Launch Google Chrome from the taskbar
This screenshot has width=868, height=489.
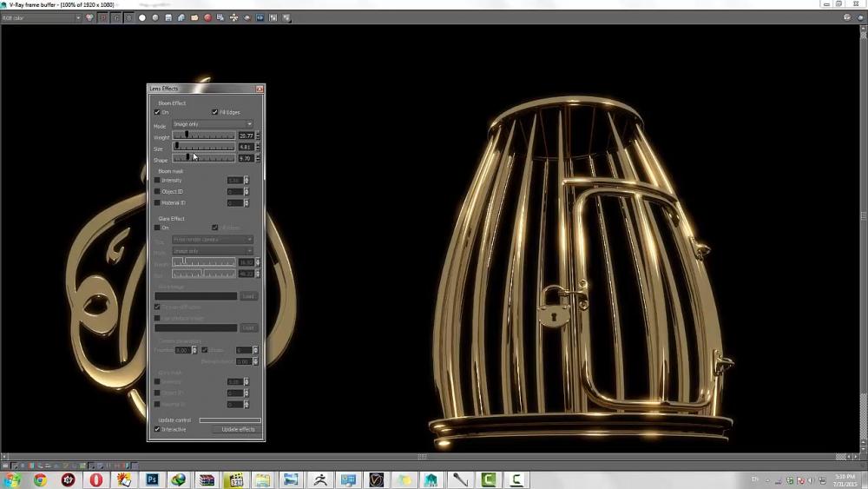point(40,479)
